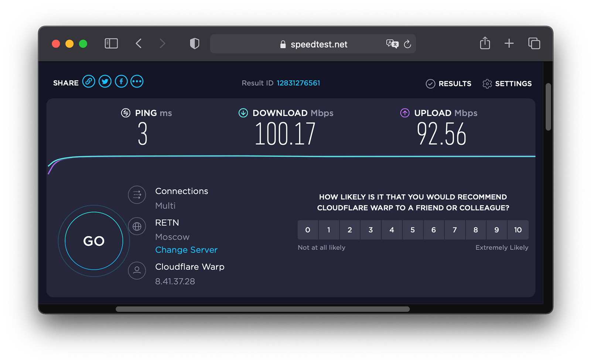591x364 pixels.
Task: Select rating 10 Extremely Likely
Action: pyautogui.click(x=518, y=230)
